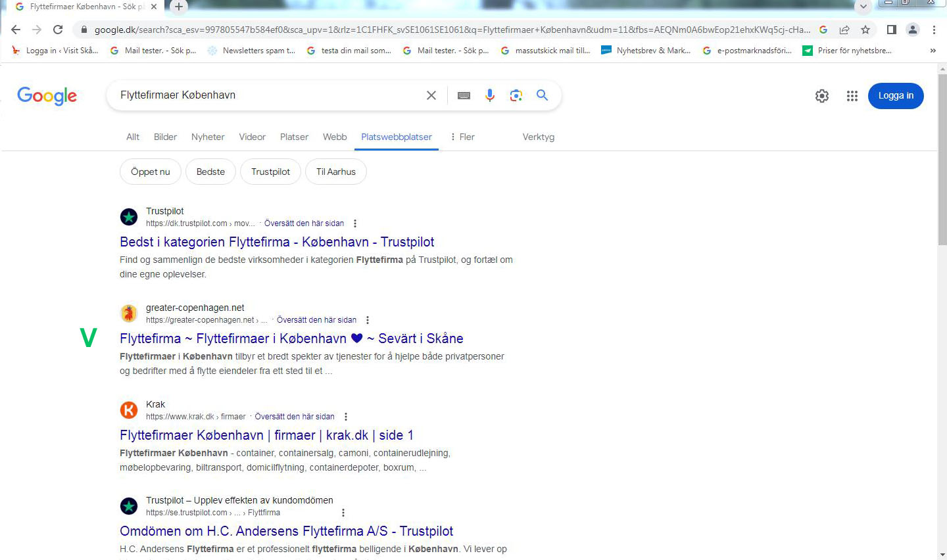Translate krak.dk result page
This screenshot has height=560, width=947.
[x=295, y=417]
